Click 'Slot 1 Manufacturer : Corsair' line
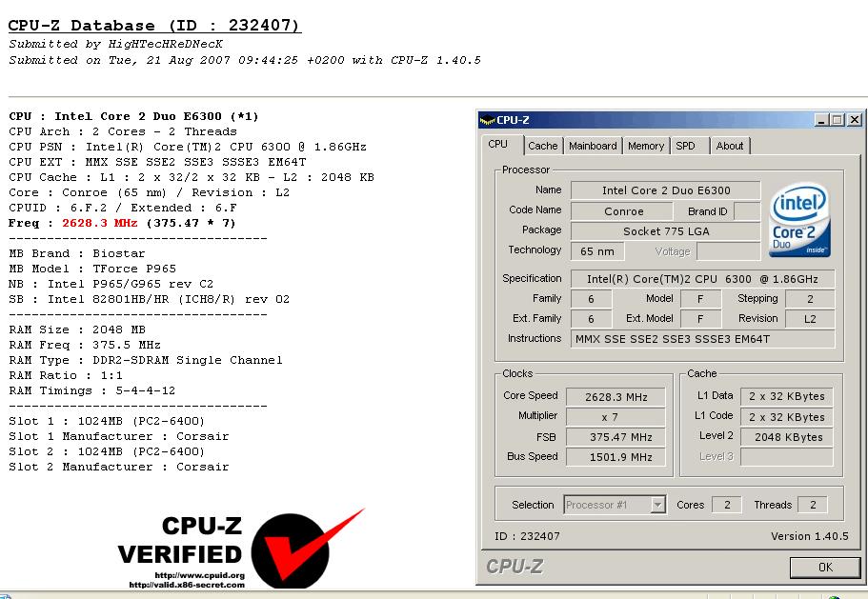Screen dimensions: 868x599 pyautogui.click(x=119, y=436)
